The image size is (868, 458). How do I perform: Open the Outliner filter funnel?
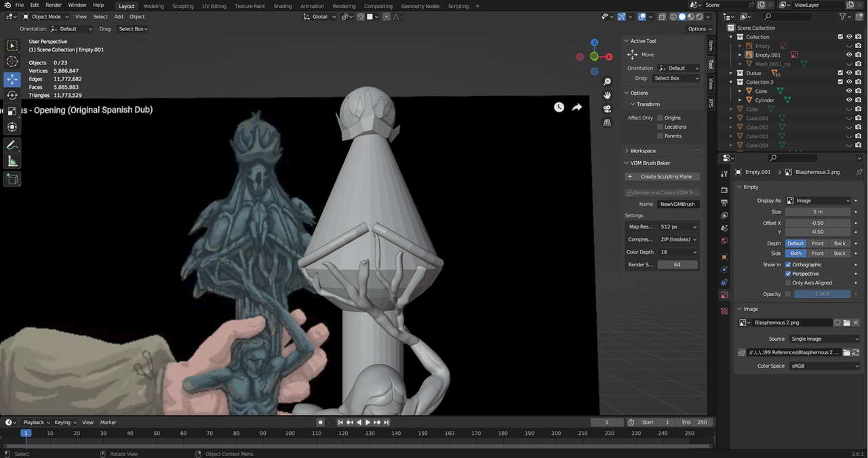pyautogui.click(x=844, y=16)
